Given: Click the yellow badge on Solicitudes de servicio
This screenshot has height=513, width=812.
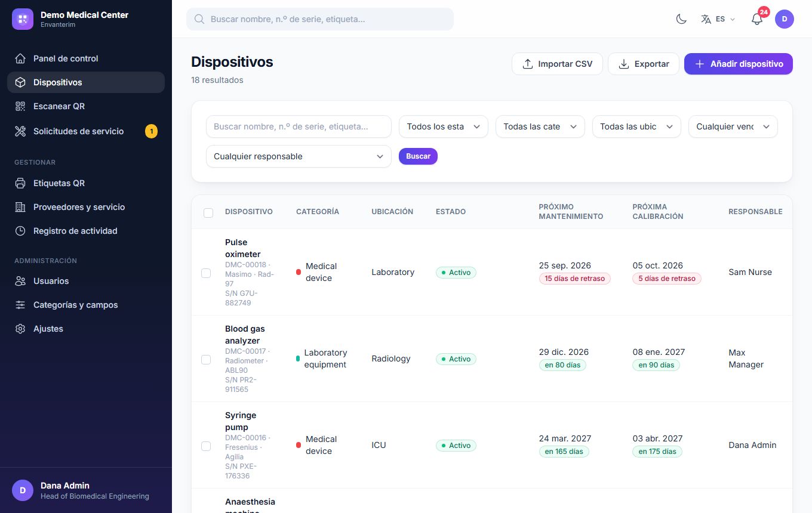Looking at the screenshot, I should coord(152,131).
